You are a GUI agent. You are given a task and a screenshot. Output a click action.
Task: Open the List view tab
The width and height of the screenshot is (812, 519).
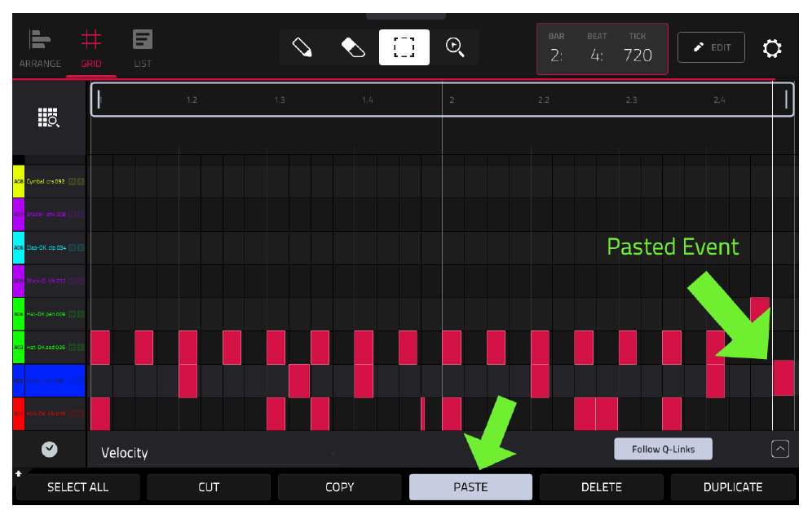coord(143,50)
